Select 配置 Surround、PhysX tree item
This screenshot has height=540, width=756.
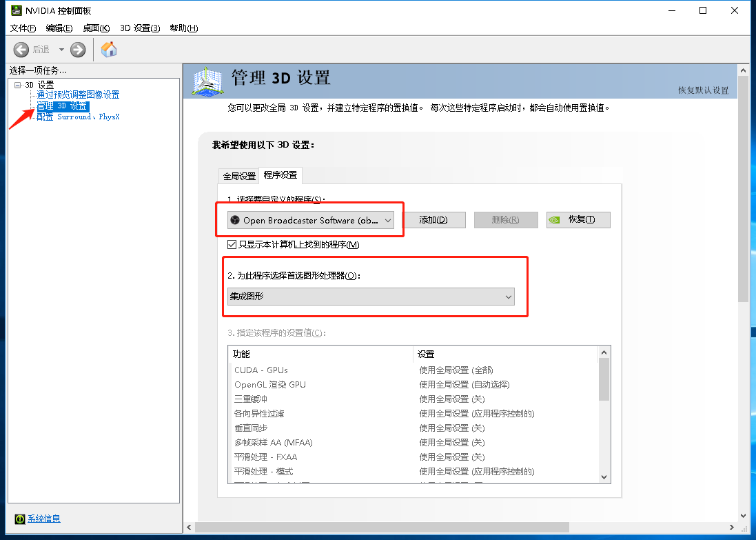point(78,117)
